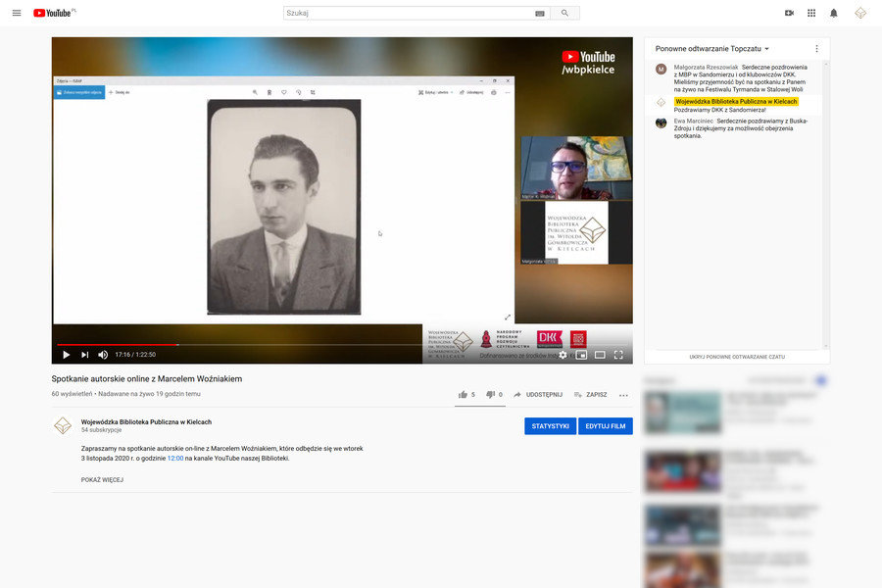The height and width of the screenshot is (588, 882).
Task: Open chat panel three-dot options menu
Action: [x=816, y=48]
